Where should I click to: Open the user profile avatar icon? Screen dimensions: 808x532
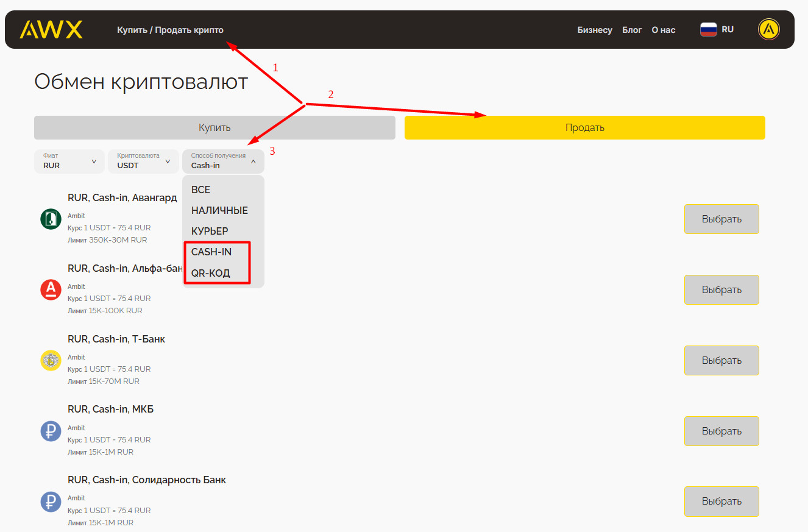click(768, 29)
